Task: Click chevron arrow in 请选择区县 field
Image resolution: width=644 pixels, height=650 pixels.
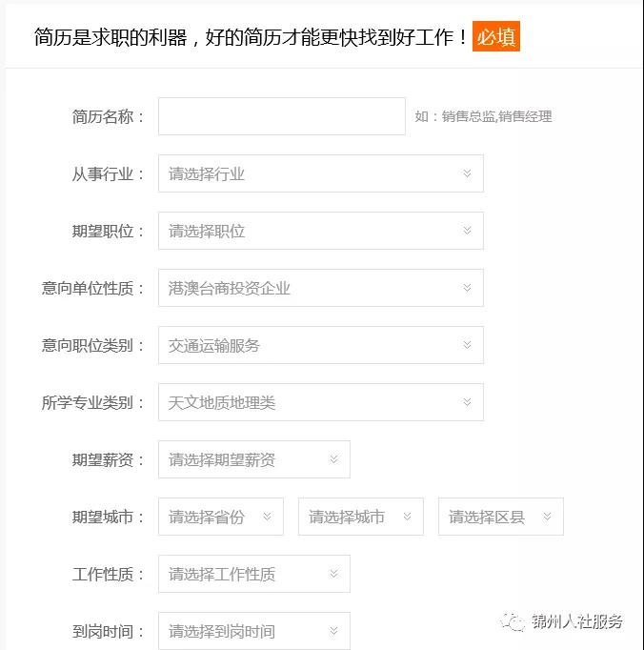Action: point(548,517)
